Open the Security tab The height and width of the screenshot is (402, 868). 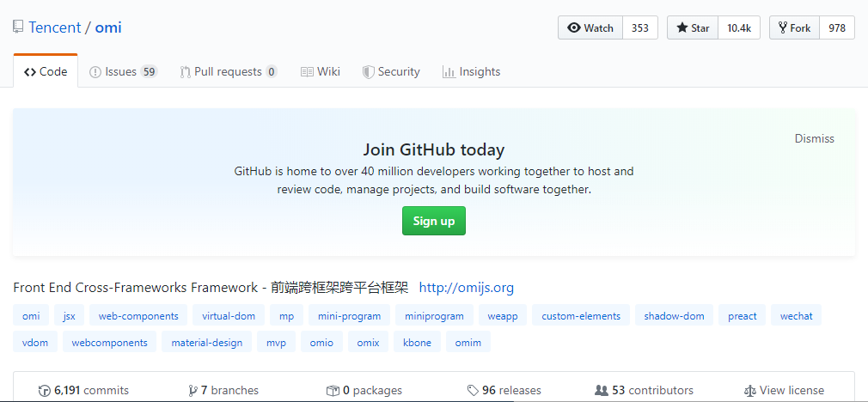pyautogui.click(x=391, y=71)
